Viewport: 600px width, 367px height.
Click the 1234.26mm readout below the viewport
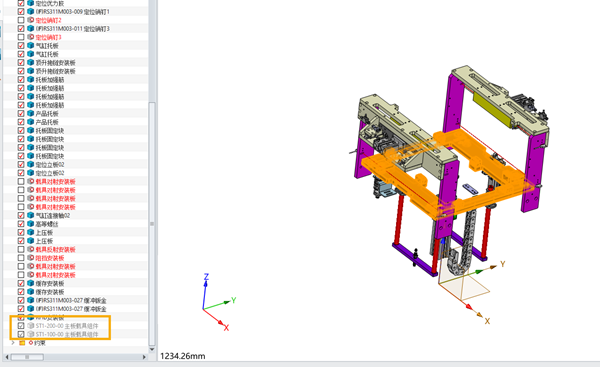(x=183, y=356)
